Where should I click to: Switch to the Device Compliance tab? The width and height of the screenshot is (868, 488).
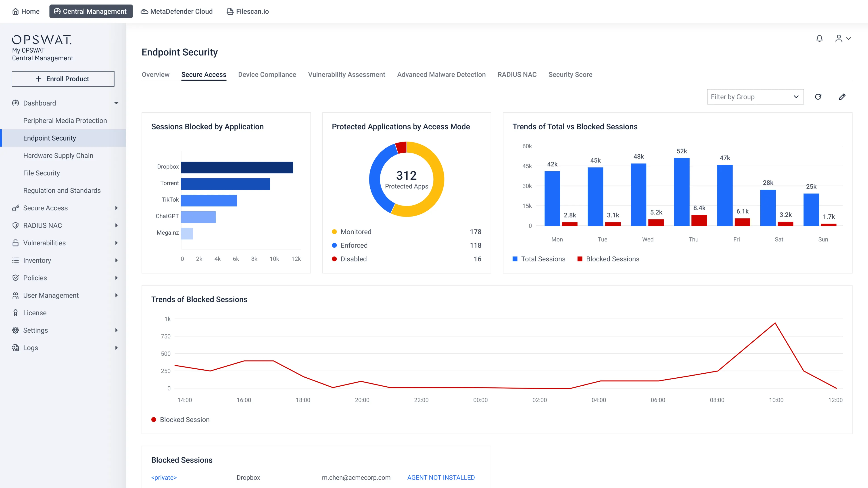(x=267, y=75)
